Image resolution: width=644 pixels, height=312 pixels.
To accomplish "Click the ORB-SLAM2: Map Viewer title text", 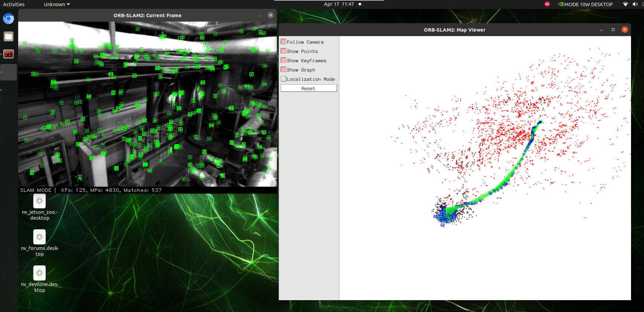I will click(x=455, y=30).
